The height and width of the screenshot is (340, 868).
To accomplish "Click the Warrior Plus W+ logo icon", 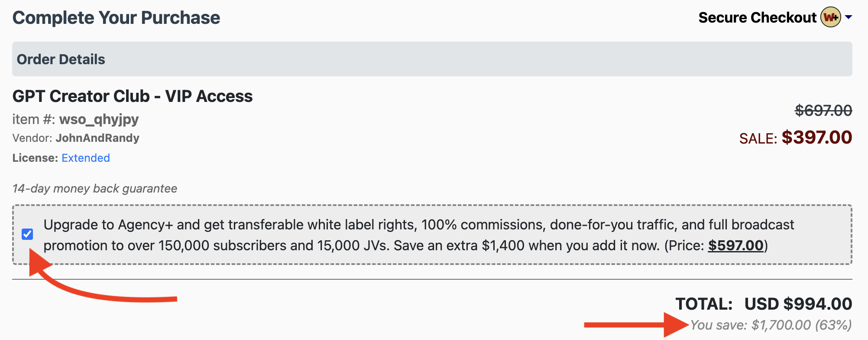I will (831, 17).
